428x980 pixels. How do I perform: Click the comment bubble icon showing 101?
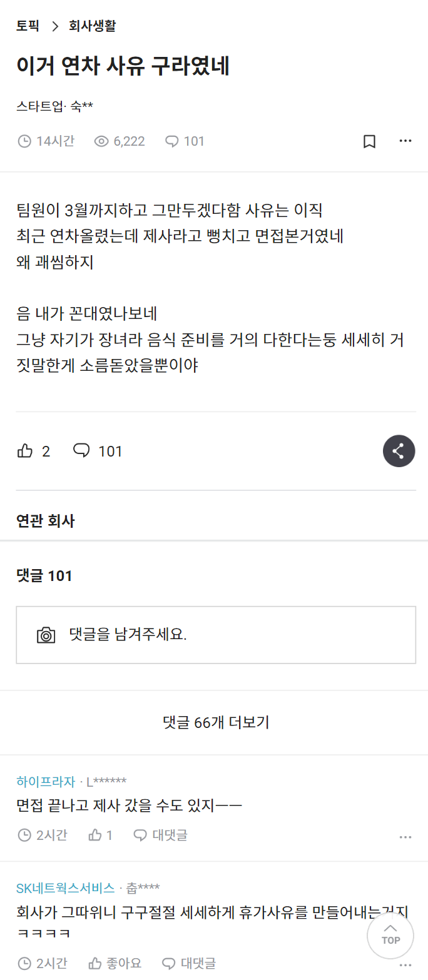point(81,450)
